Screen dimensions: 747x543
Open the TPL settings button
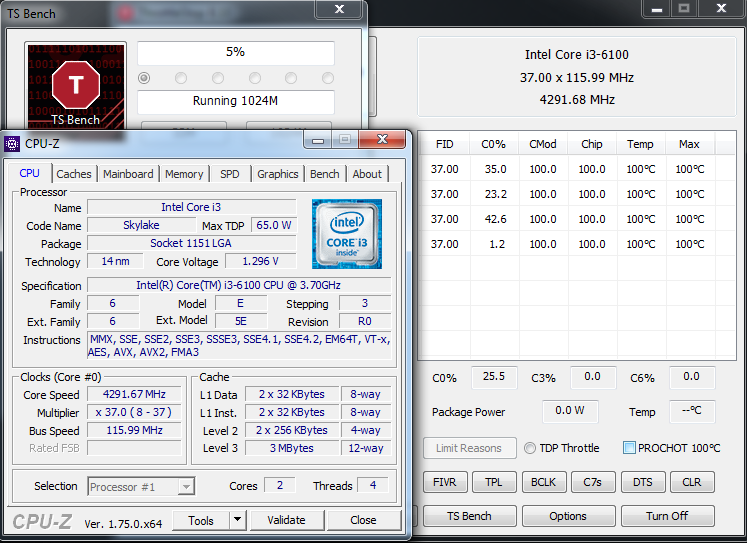[x=494, y=482]
